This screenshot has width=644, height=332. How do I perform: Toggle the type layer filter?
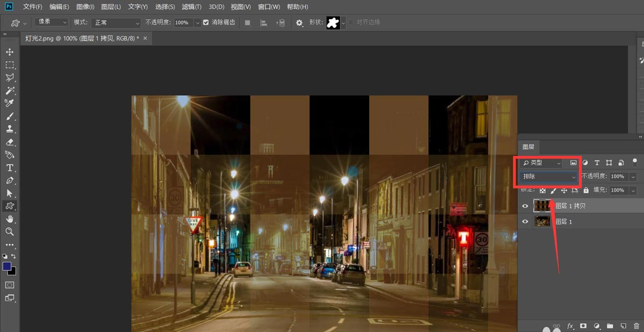[x=597, y=162]
